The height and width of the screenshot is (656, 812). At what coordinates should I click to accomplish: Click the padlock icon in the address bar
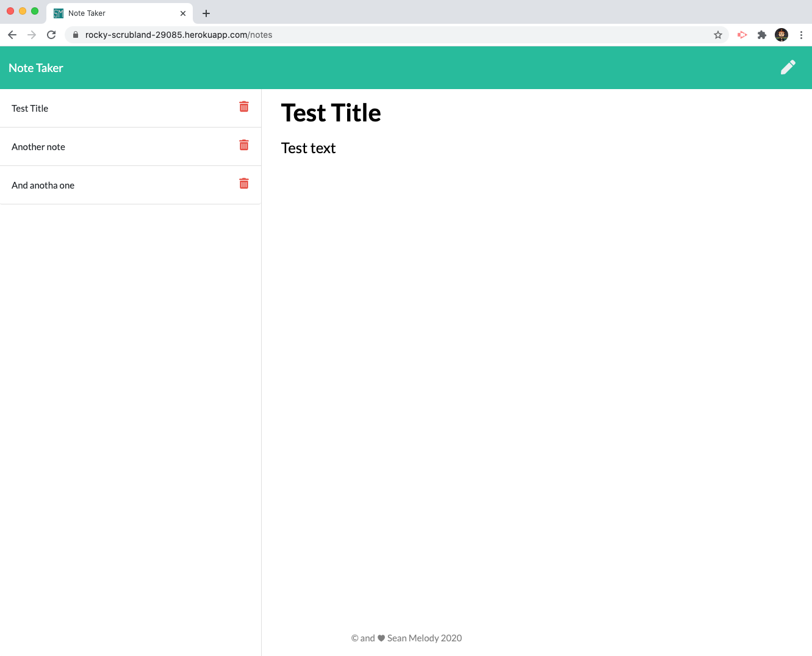[75, 35]
